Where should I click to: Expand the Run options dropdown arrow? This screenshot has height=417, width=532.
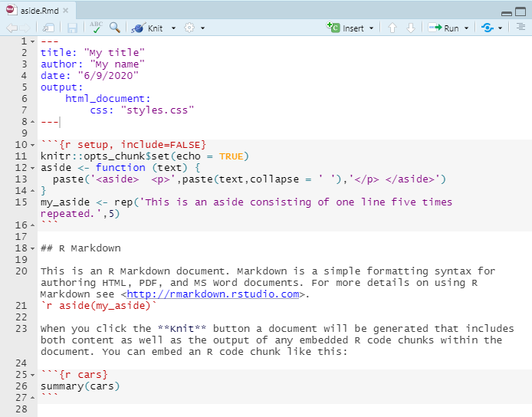click(467, 28)
